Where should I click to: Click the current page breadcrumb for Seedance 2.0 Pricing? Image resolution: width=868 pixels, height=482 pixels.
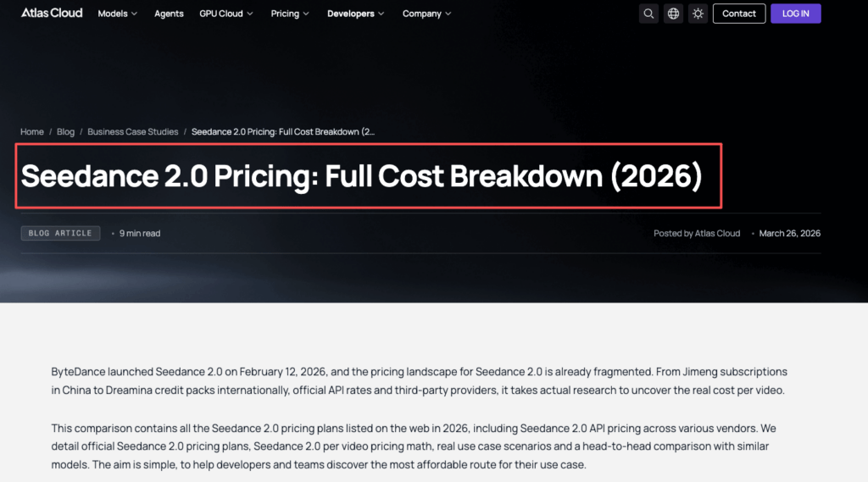[283, 132]
